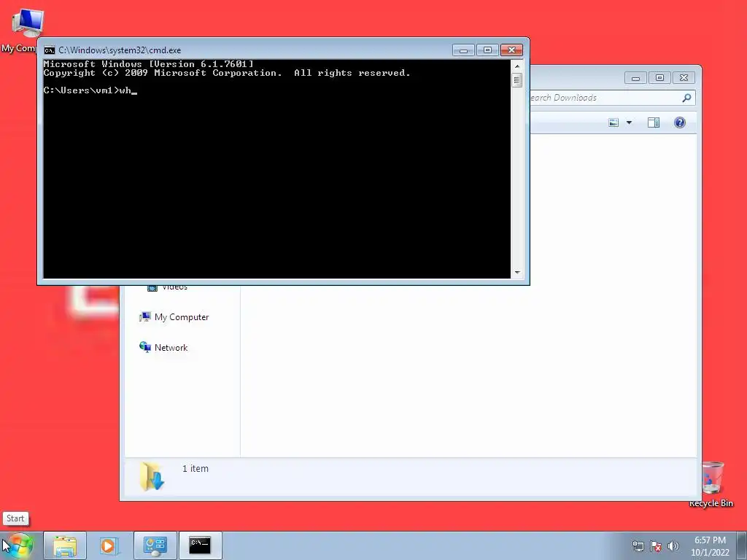Image resolution: width=747 pixels, height=560 pixels.
Task: Expand the view options dropdown arrow
Action: [x=629, y=122]
